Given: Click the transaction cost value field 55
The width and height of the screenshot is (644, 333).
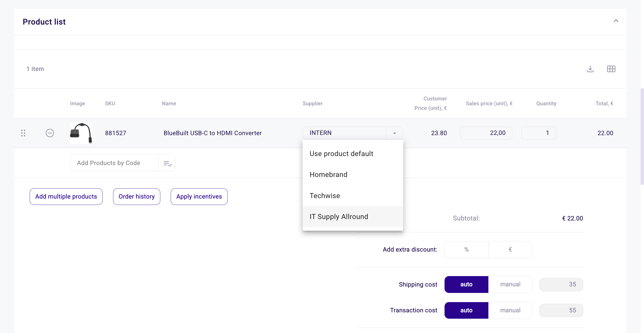Looking at the screenshot, I should 561,310.
